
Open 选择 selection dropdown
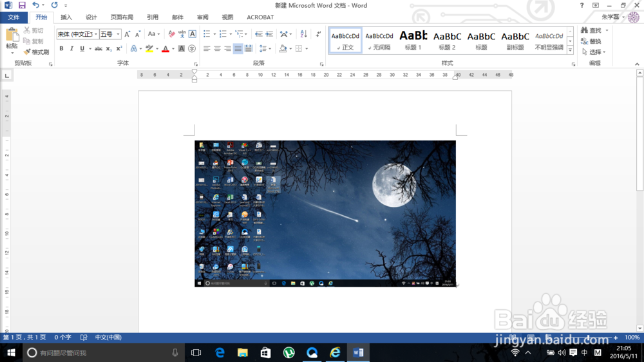coord(594,52)
